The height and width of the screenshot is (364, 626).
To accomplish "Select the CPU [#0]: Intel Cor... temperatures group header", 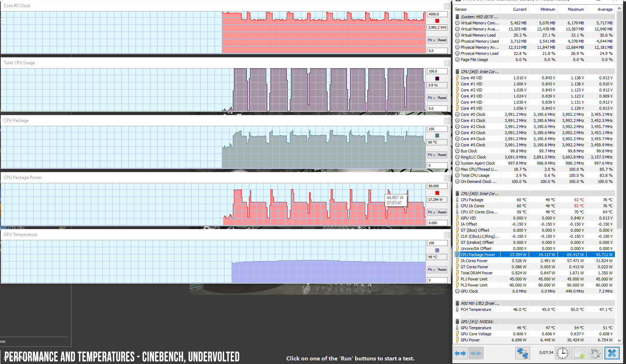I will (535, 194).
